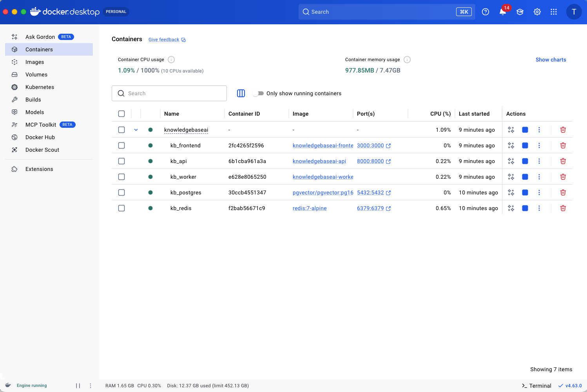This screenshot has height=392, width=587.
Task: Delete the kb_redis container
Action: click(x=563, y=208)
